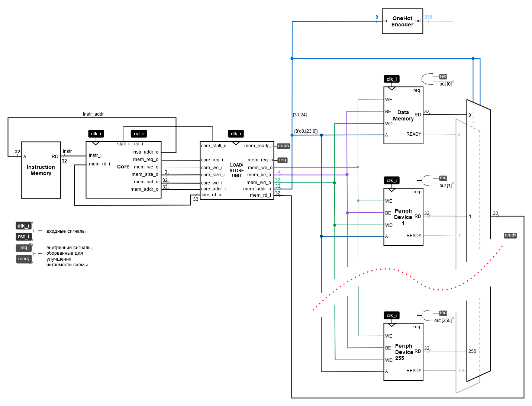532x406 pixels.
Task: Click the AND gate above Periph Device 1
Action: point(428,180)
